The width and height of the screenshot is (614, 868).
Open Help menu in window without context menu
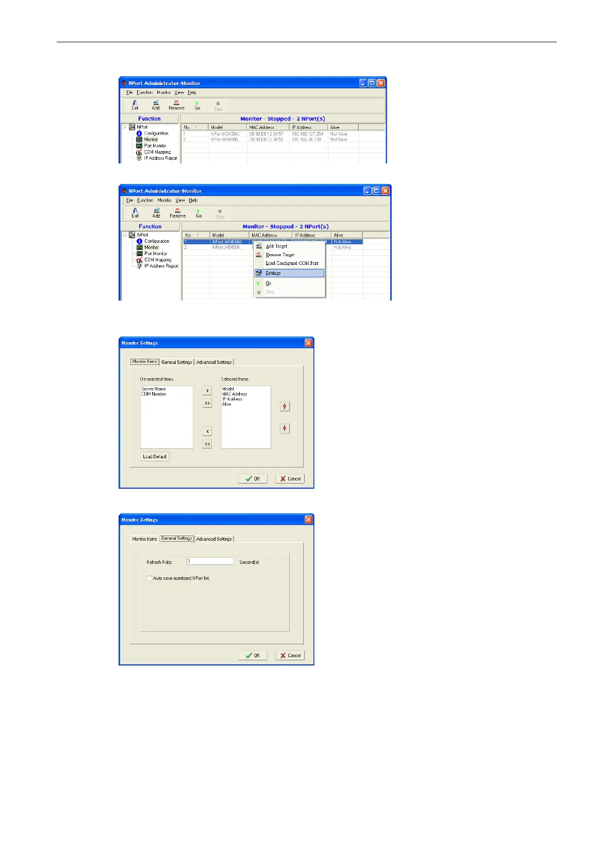192,93
